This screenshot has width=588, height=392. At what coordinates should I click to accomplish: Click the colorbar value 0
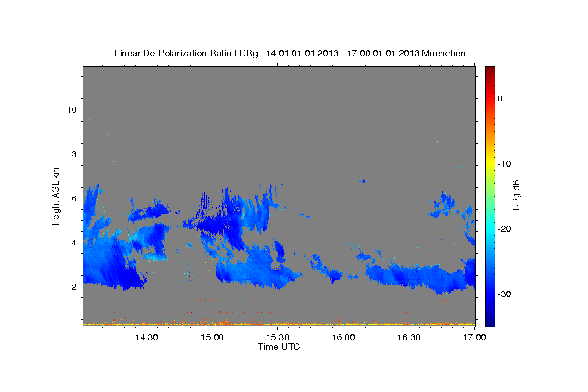[x=500, y=98]
